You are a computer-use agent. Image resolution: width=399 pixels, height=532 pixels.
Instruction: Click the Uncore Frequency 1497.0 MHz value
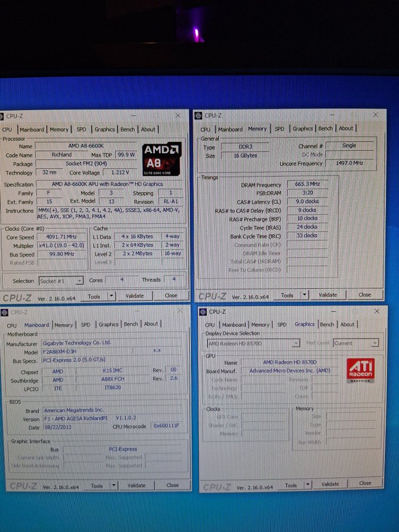pyautogui.click(x=349, y=163)
